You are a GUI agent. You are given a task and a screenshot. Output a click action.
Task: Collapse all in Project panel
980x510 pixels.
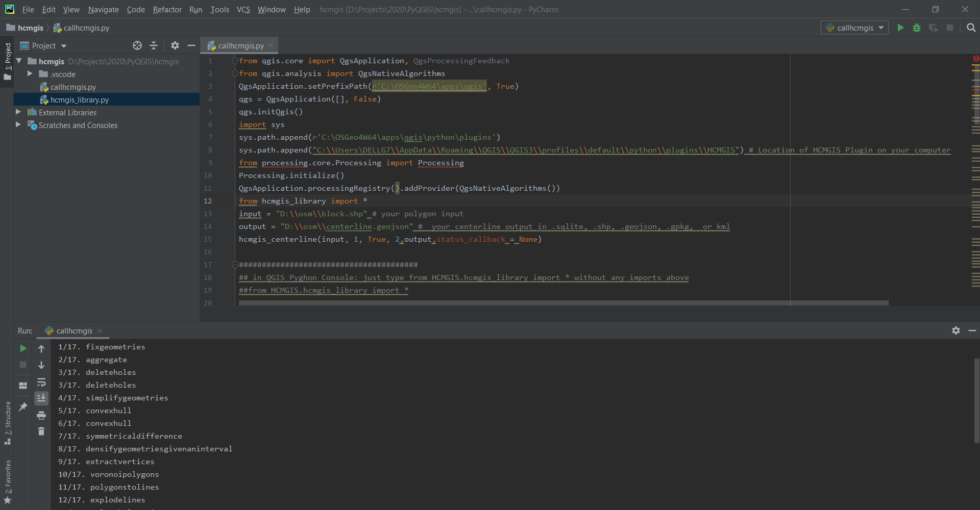[x=154, y=45]
